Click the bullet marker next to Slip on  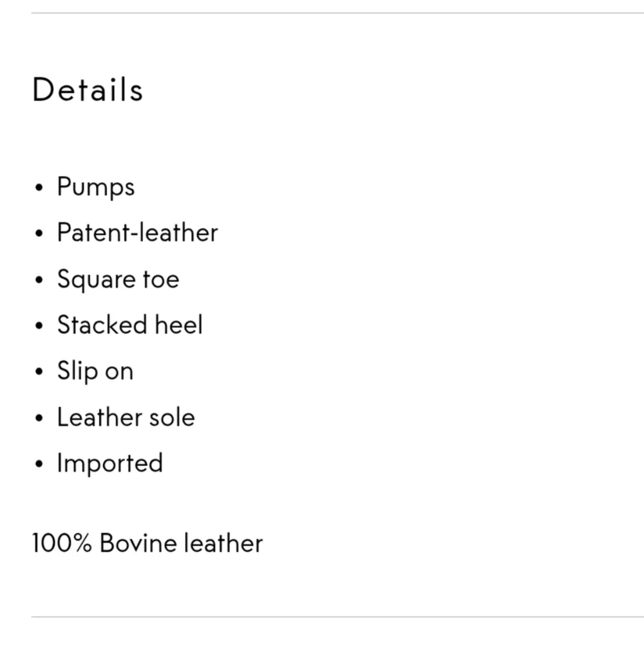click(x=39, y=372)
